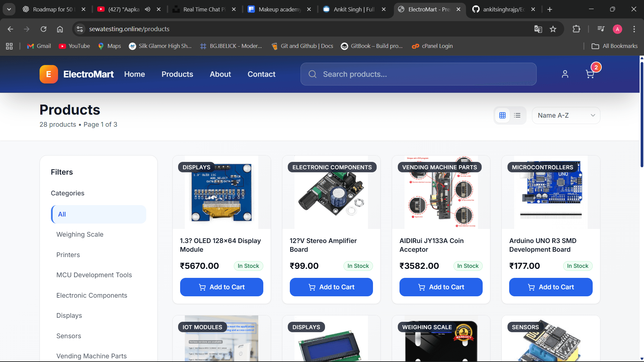Switch to list view layout
The image size is (644, 362).
(x=517, y=115)
